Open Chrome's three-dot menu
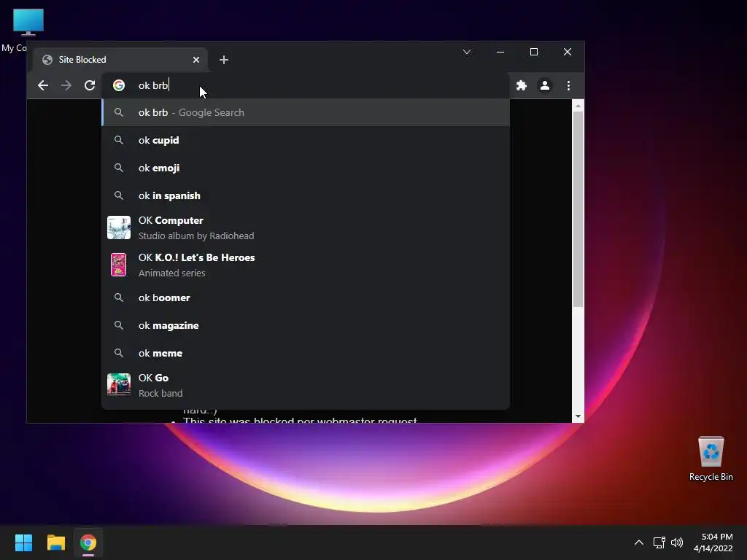Viewport: 747px width, 560px height. click(x=568, y=85)
